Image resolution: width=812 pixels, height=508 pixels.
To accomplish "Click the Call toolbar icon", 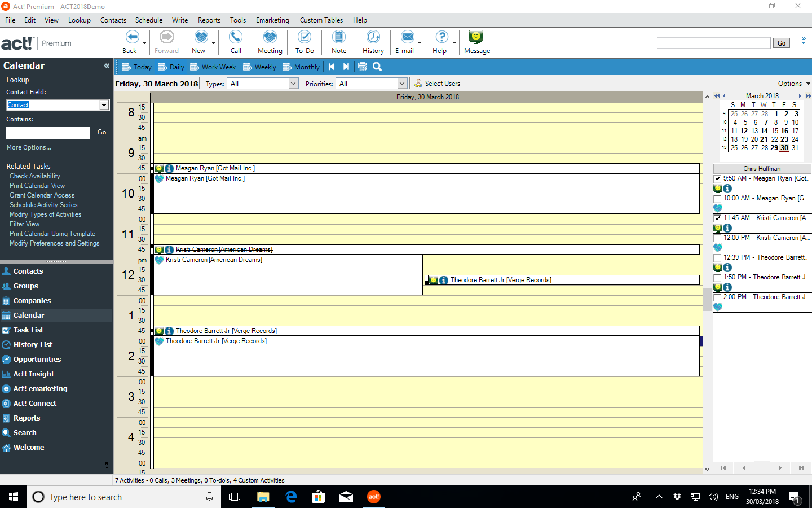I will point(236,37).
